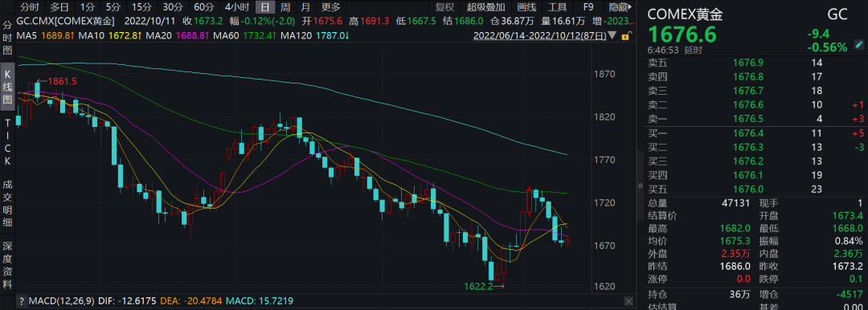Click the GC ticker code
Screen dimensions: 868x310
pyautogui.click(x=837, y=14)
